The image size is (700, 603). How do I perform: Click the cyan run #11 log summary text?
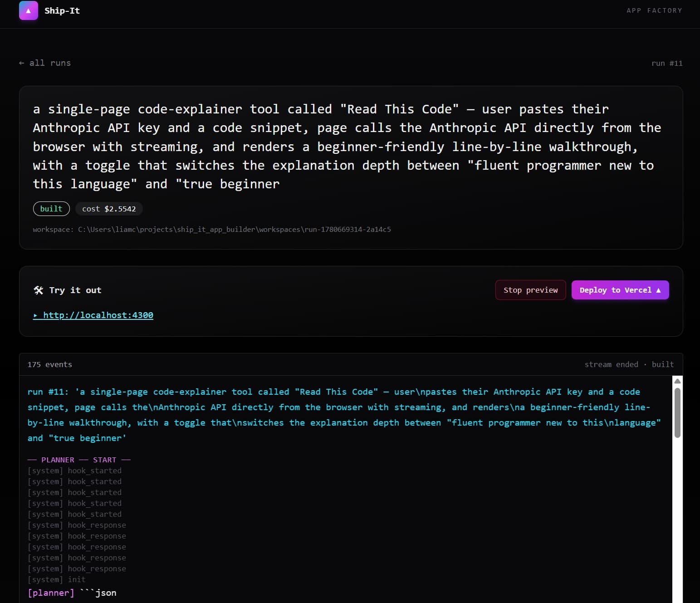tap(344, 415)
